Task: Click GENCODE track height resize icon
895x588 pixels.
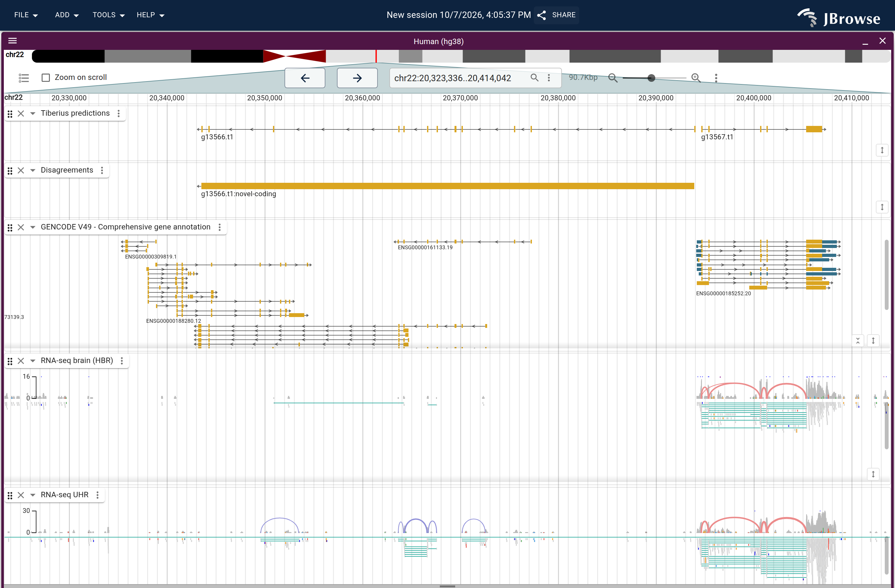Action: point(873,341)
